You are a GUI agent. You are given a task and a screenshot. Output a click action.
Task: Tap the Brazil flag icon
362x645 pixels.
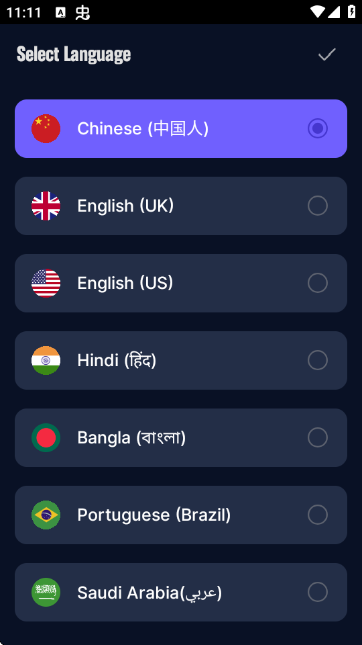pos(46,515)
